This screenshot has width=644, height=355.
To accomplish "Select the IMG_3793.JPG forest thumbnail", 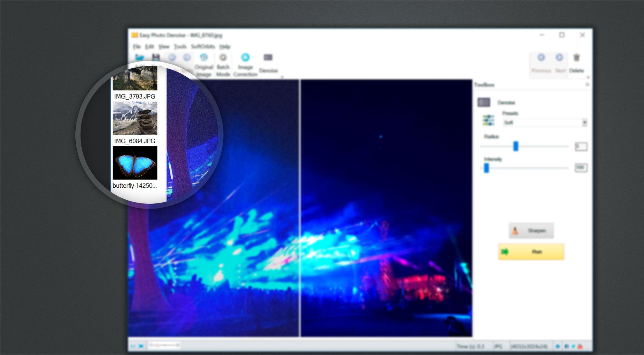I will tap(135, 79).
